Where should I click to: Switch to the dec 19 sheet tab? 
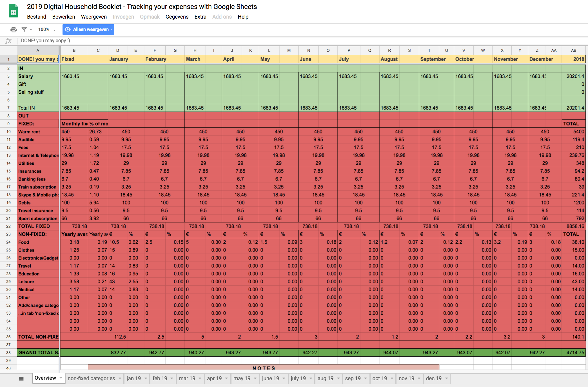click(434, 379)
